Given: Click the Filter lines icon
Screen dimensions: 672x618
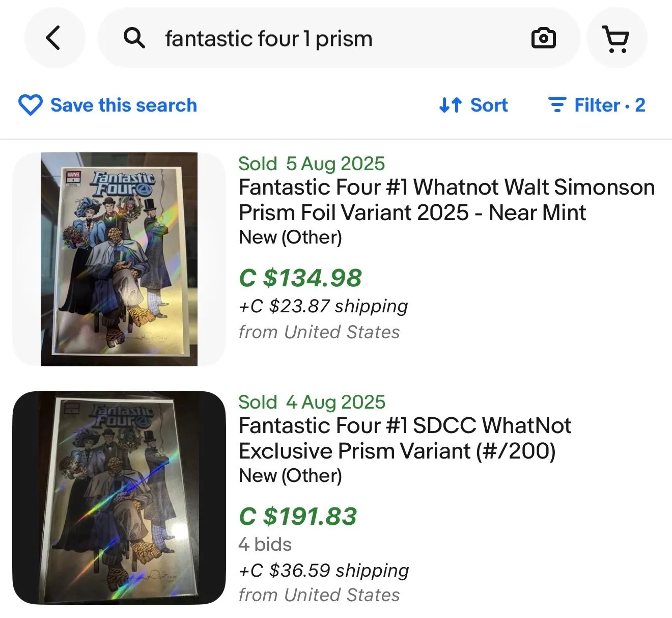Looking at the screenshot, I should click(557, 105).
